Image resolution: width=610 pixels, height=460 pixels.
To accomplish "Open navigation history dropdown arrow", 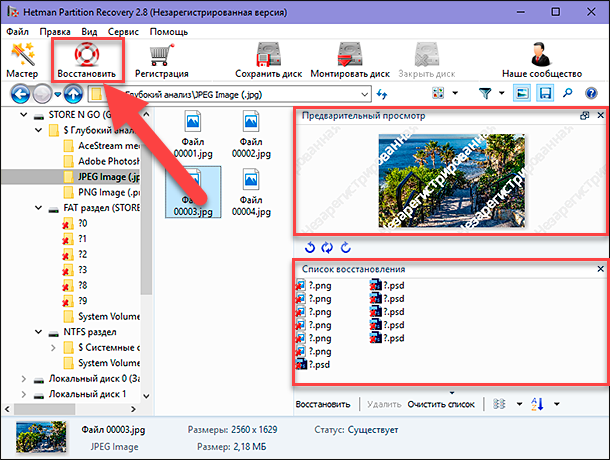I will pyautogui.click(x=58, y=95).
